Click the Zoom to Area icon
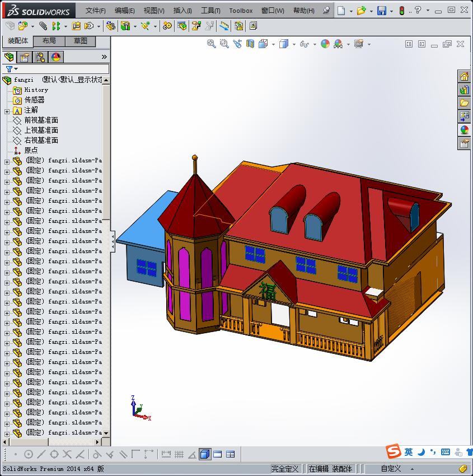The image size is (473, 476). coord(224,44)
